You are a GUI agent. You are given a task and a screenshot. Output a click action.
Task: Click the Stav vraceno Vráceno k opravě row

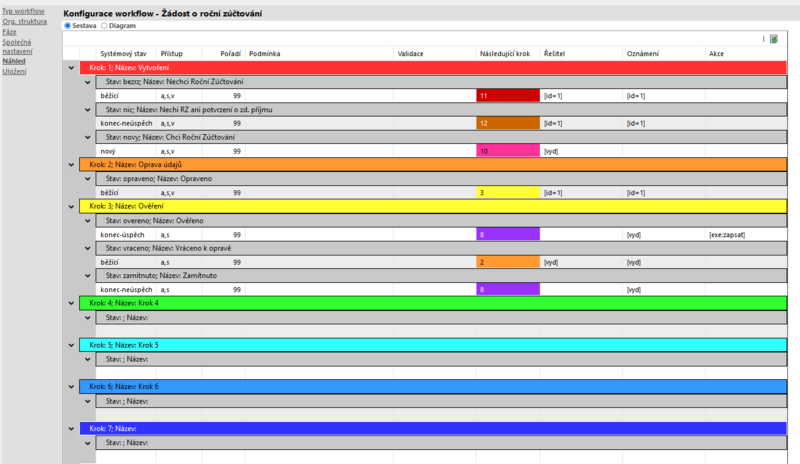(x=441, y=248)
